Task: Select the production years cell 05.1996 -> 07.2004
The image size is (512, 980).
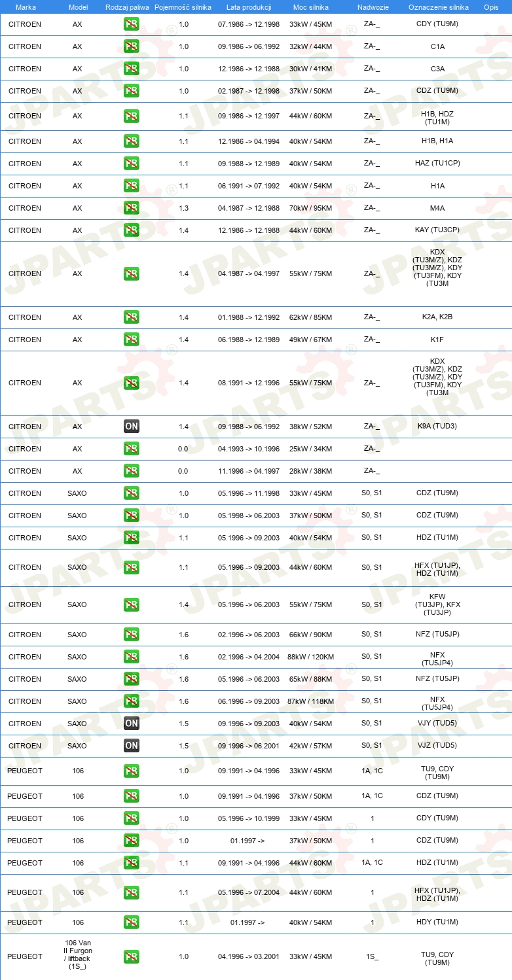Action: click(x=249, y=892)
